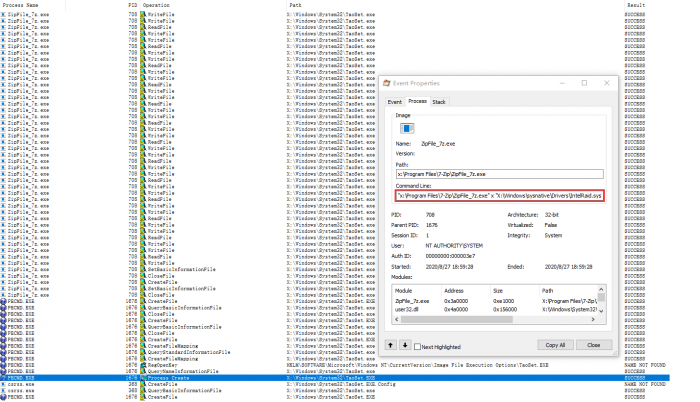This screenshot has width=700, height=402.
Task: Enable the Next Highlighted checkbox
Action: coord(417,344)
